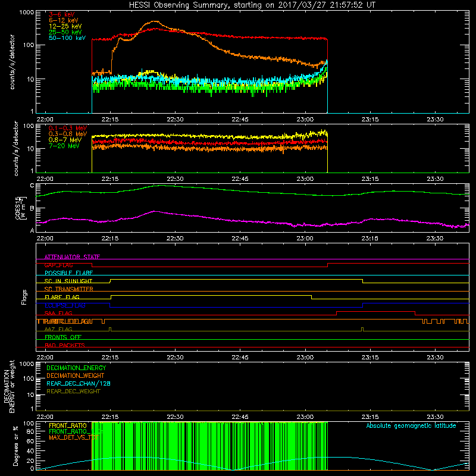Click the yellow 'FRONT_RATIO' legend label
476x476 pixels.
[68, 425]
